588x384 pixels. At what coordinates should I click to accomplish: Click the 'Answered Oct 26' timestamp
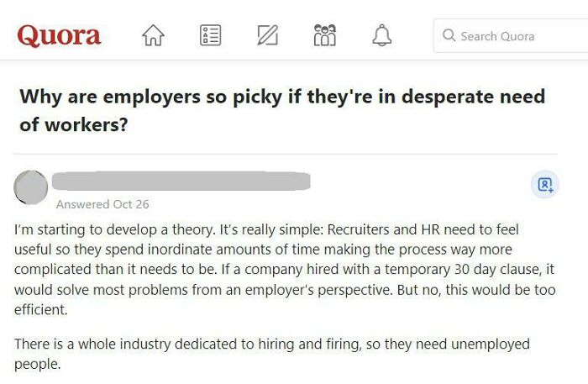point(102,204)
